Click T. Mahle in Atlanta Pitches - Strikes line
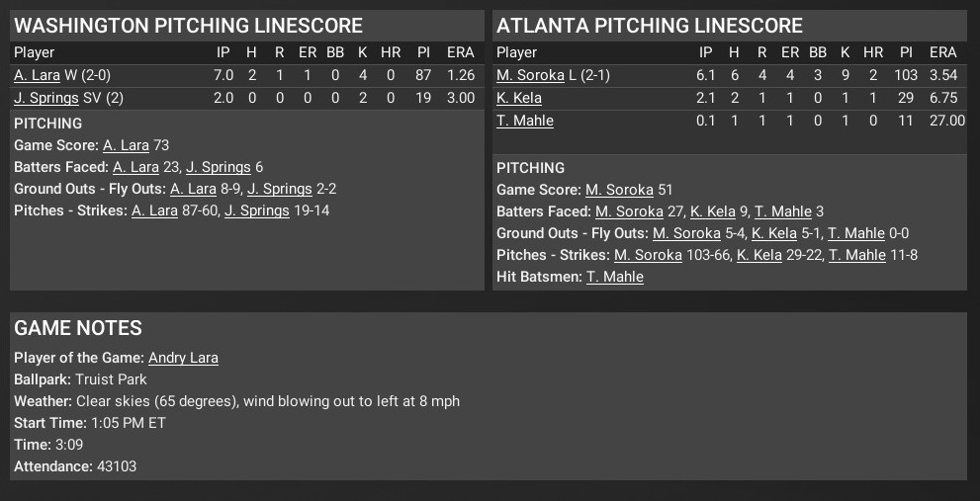 pyautogui.click(x=856, y=255)
